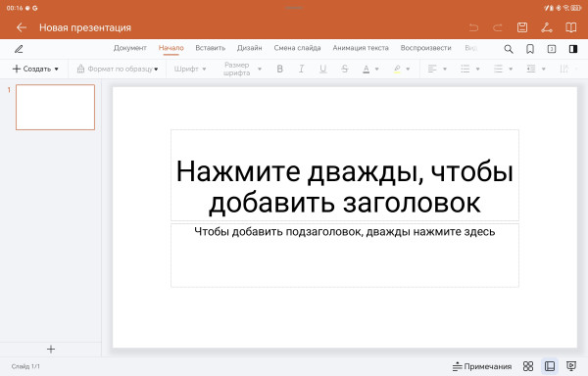Toggle italic formatting I

tap(301, 69)
